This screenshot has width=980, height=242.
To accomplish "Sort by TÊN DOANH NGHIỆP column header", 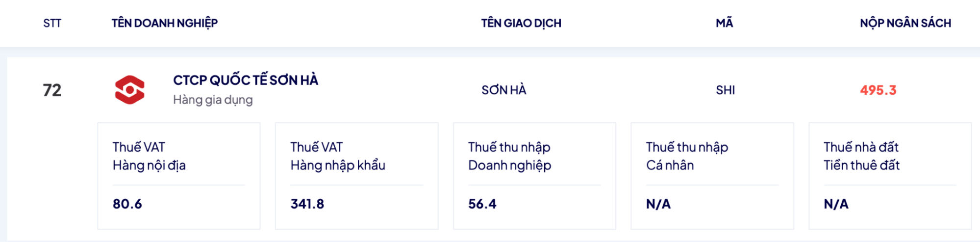I will click(165, 23).
